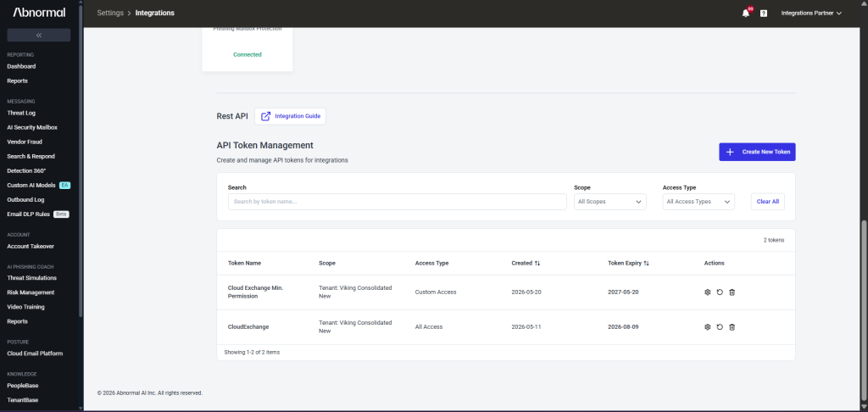
Task: Open Video Training
Action: [25, 307]
